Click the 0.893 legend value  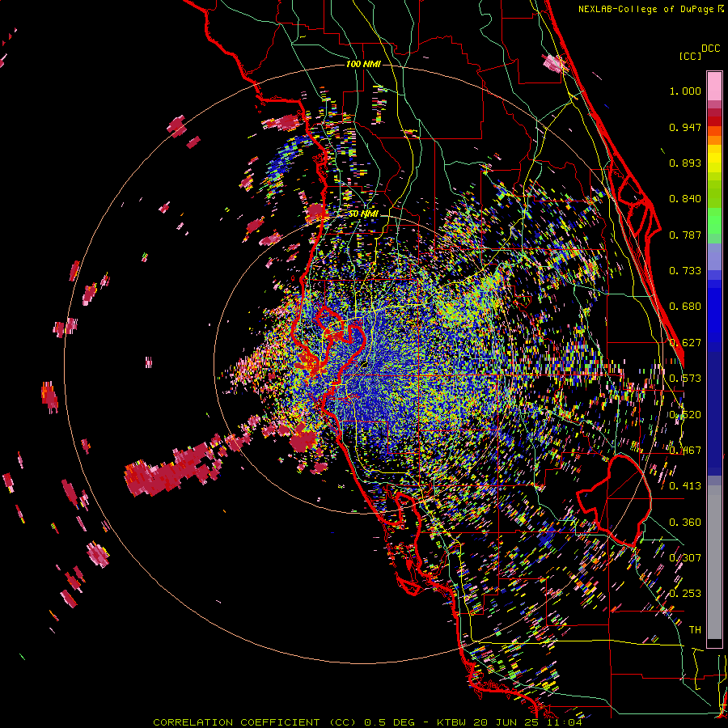685,163
